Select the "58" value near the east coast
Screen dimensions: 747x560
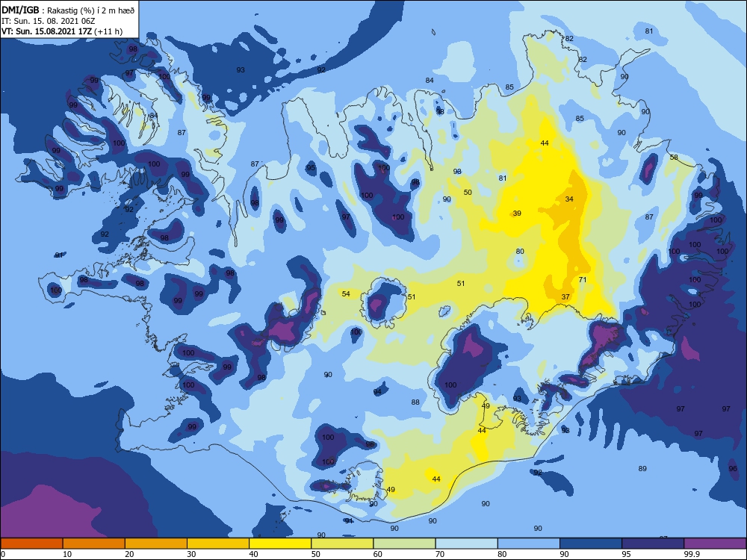tap(674, 157)
